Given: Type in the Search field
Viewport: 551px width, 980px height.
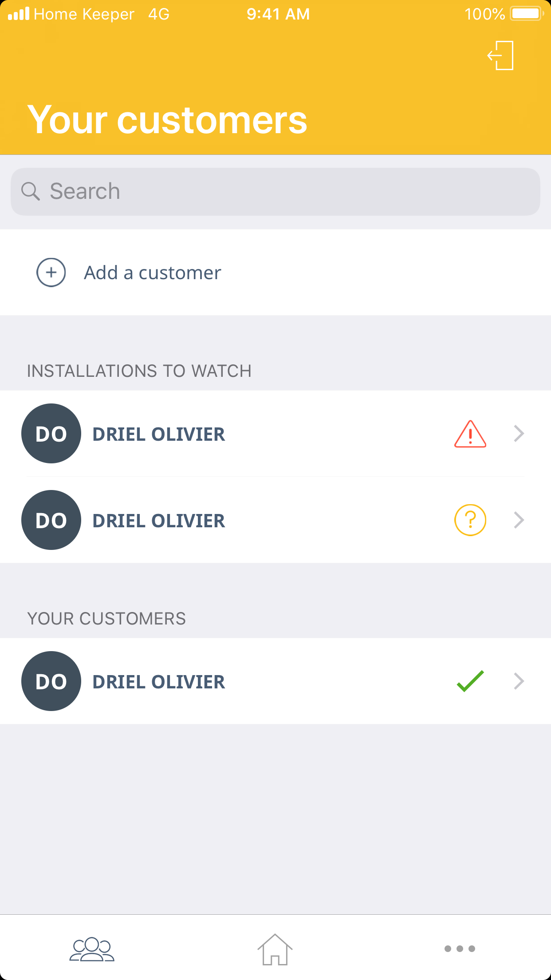Looking at the screenshot, I should pyautogui.click(x=284, y=191).
